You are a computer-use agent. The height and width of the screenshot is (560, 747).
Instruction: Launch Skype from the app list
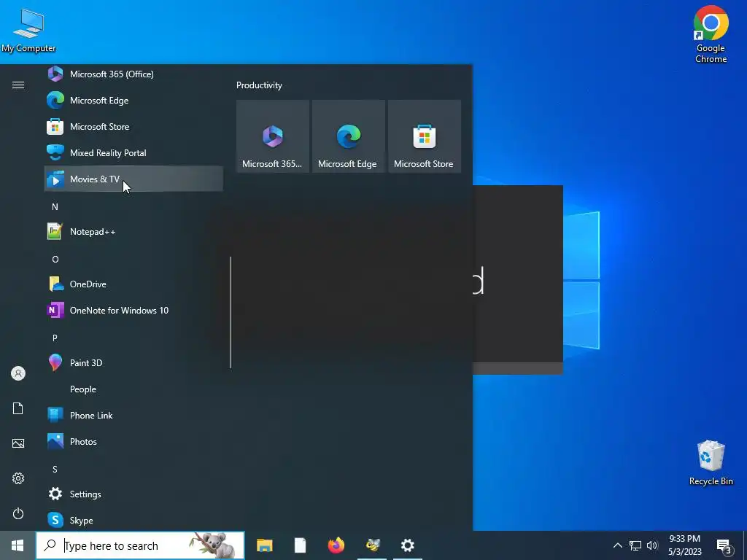point(133,520)
